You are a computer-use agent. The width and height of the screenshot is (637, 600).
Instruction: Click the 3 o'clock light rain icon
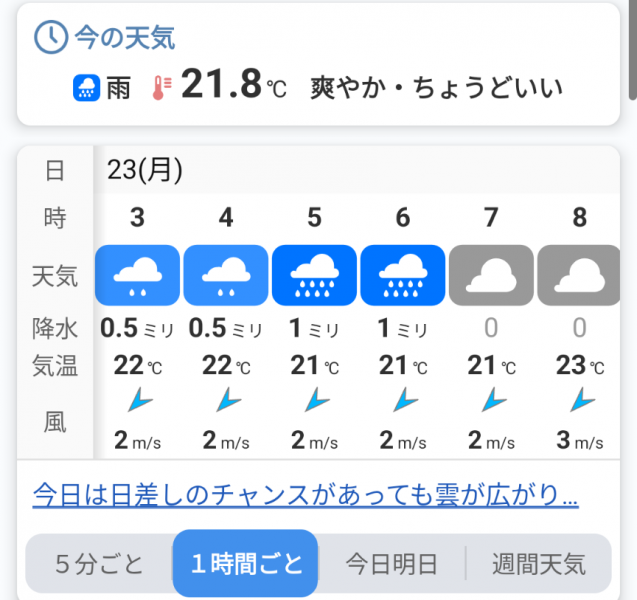[137, 275]
